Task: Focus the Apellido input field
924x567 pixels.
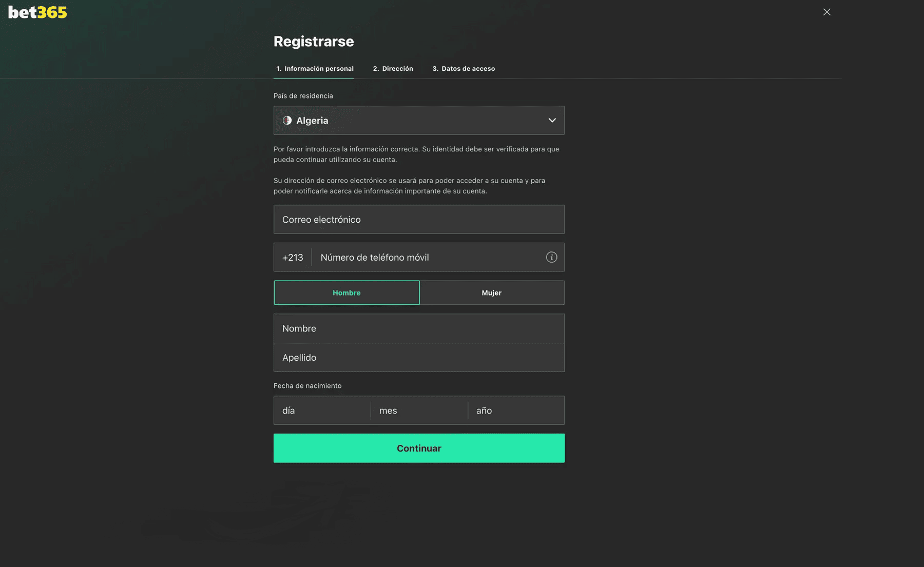Action: coord(419,357)
